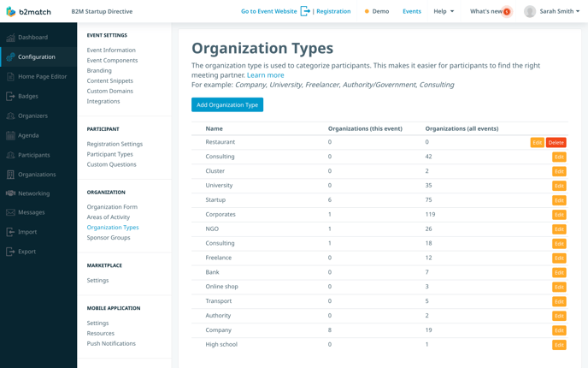Click Sarah Smith's avatar picture
The image size is (588, 368).
coord(530,12)
